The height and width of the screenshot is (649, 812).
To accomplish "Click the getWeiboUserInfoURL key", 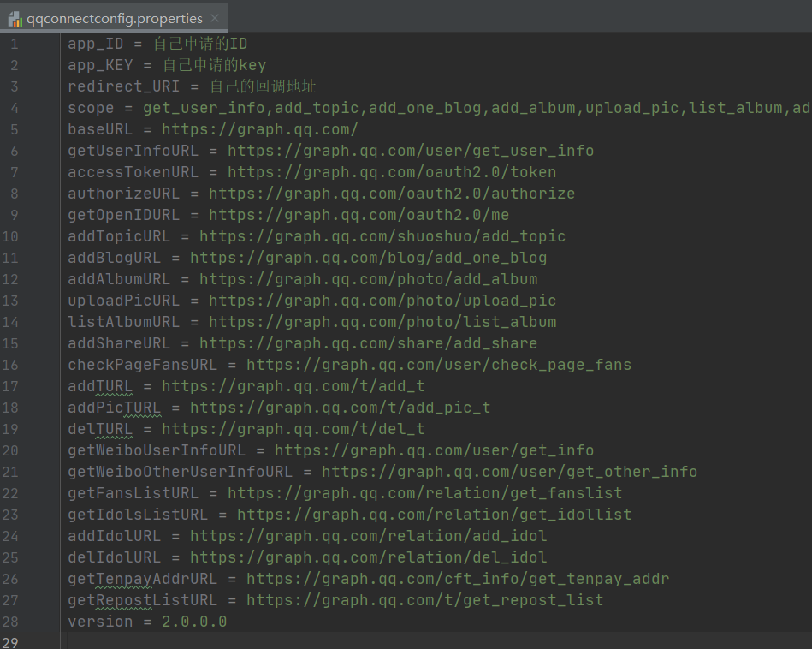I will pyautogui.click(x=157, y=450).
